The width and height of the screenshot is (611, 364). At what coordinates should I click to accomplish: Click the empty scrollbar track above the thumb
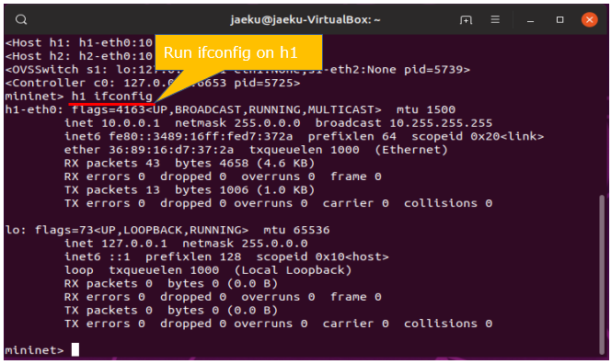[x=603, y=115]
